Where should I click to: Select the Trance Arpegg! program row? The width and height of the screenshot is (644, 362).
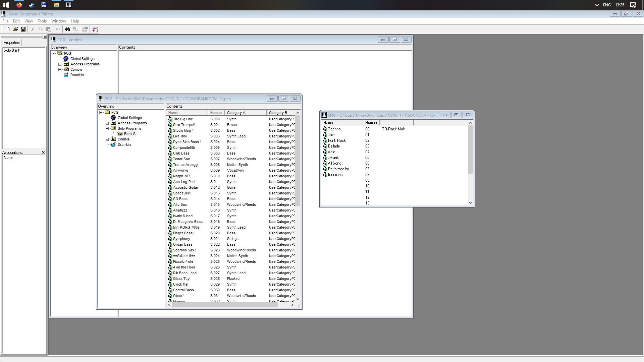(185, 165)
